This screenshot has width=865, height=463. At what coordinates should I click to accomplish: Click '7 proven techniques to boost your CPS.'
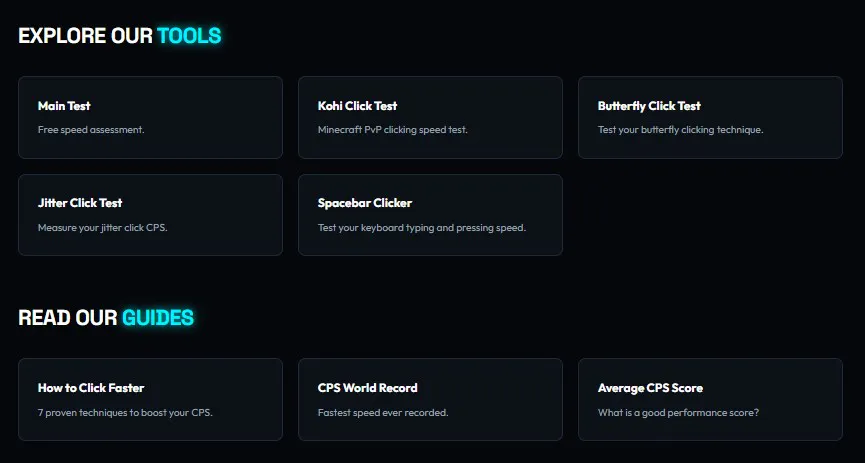(125, 413)
